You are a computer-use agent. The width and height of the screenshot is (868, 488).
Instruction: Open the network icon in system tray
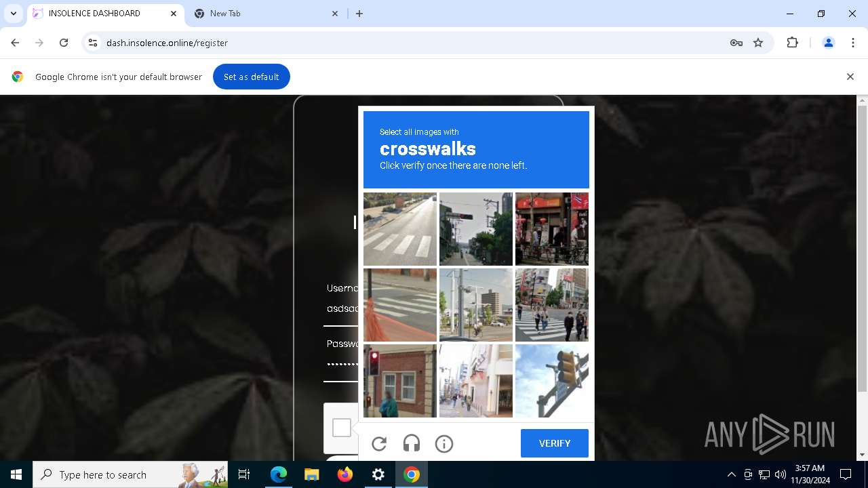point(764,474)
